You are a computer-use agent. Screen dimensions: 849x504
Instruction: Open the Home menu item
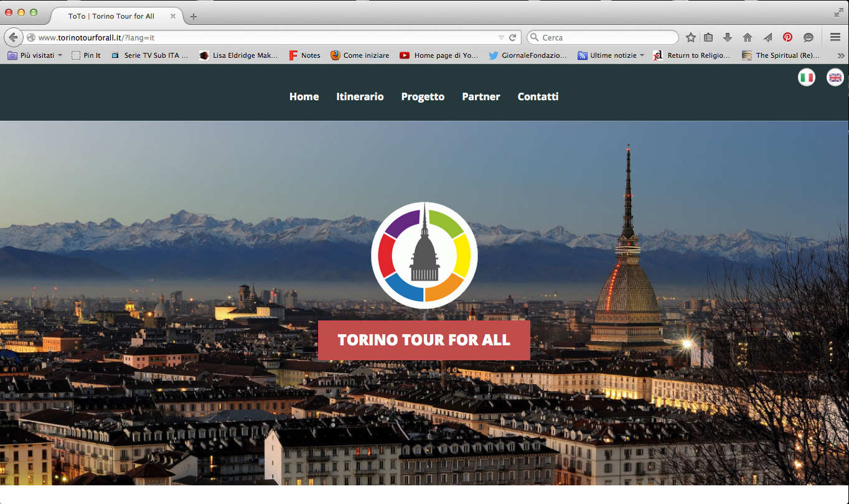coord(304,96)
